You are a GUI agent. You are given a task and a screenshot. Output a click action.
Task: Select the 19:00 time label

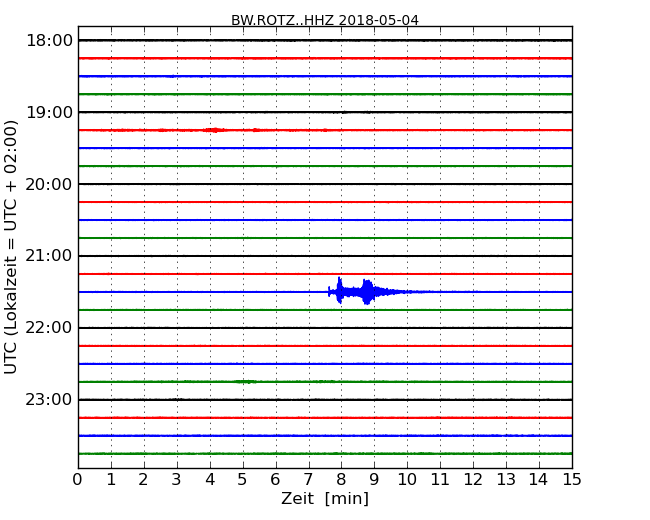click(x=49, y=112)
